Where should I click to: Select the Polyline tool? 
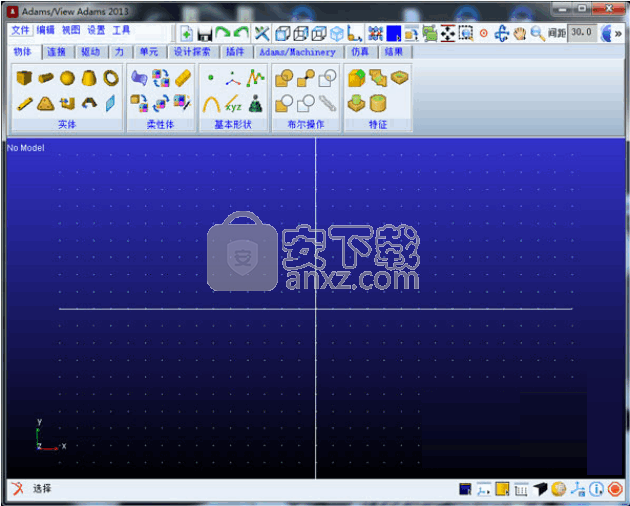click(x=255, y=77)
